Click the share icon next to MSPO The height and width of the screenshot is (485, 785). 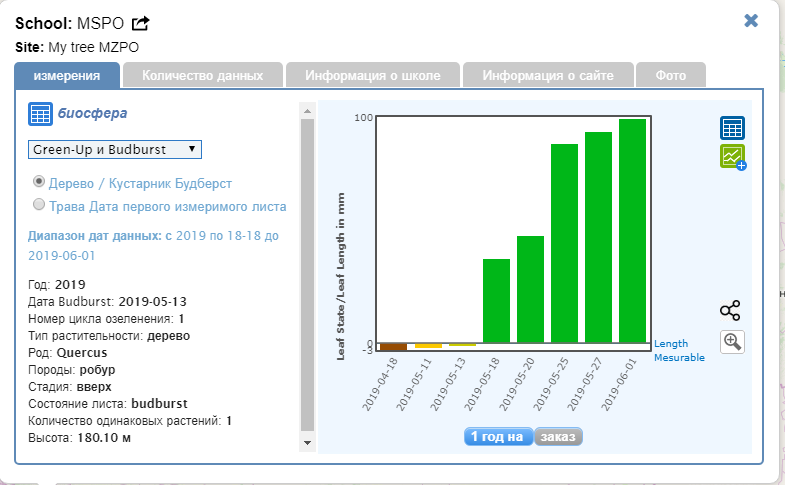pyautogui.click(x=141, y=23)
